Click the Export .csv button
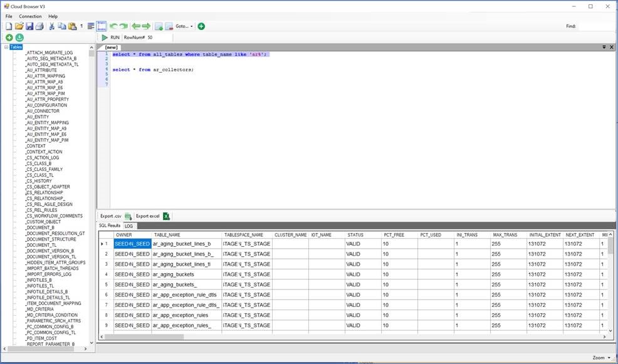Screen dimensions: 618x364 pos(111,216)
